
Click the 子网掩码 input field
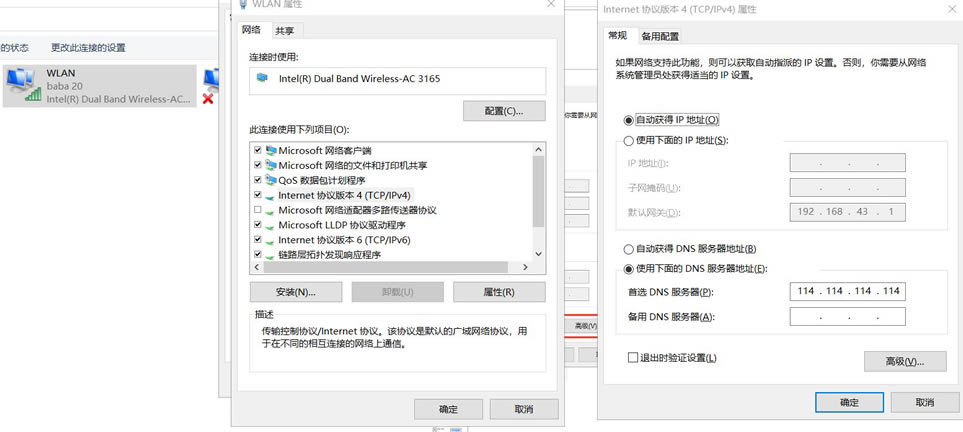848,187
